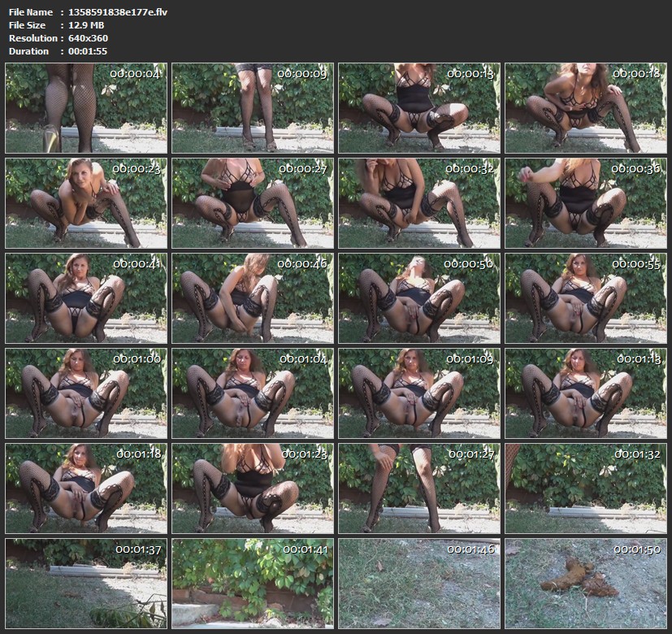Click the frame labeled 00:01:32
This screenshot has width=672, height=634.
(x=585, y=488)
